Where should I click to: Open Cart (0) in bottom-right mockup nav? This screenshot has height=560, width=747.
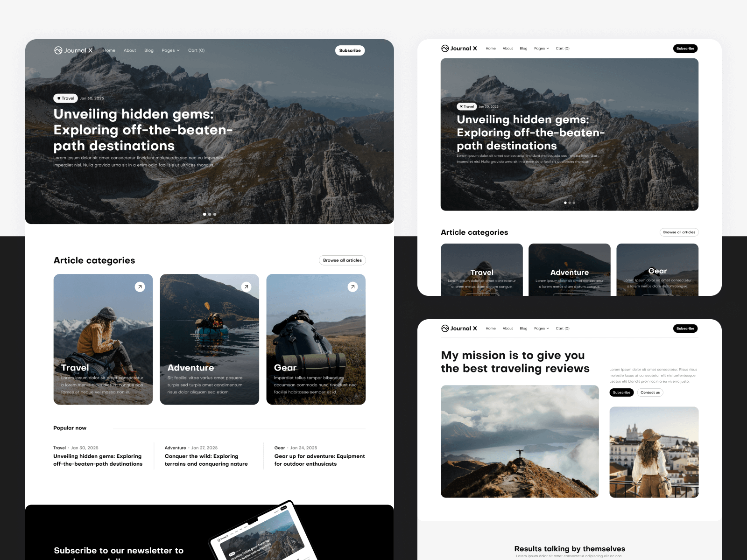click(x=563, y=329)
